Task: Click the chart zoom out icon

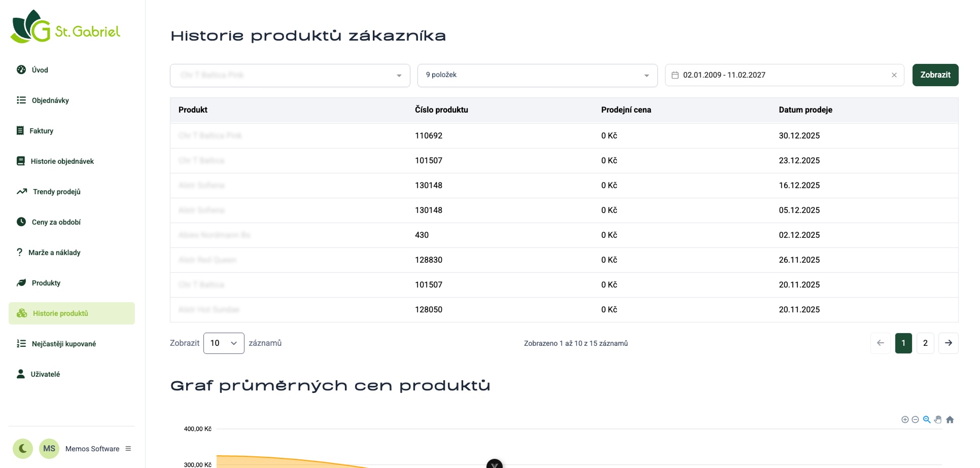Action: (915, 419)
